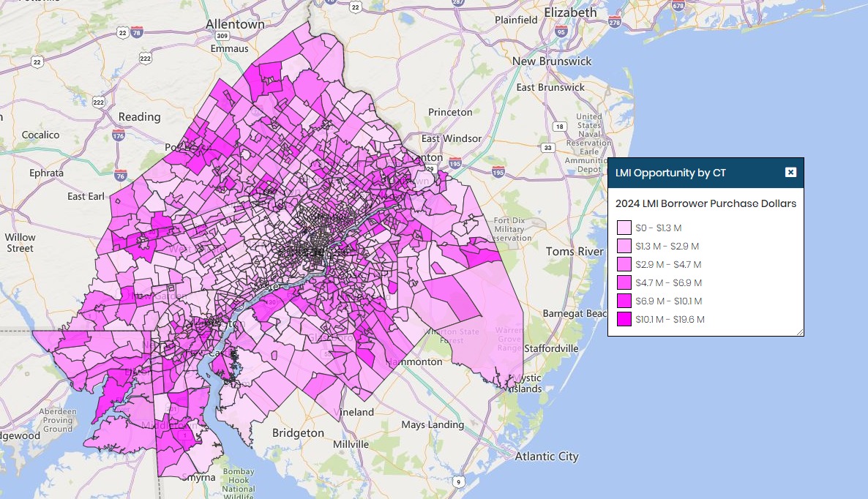The width and height of the screenshot is (868, 499).
Task: Click the $4.7 M - $6.9 M swatch
Action: [x=624, y=282]
